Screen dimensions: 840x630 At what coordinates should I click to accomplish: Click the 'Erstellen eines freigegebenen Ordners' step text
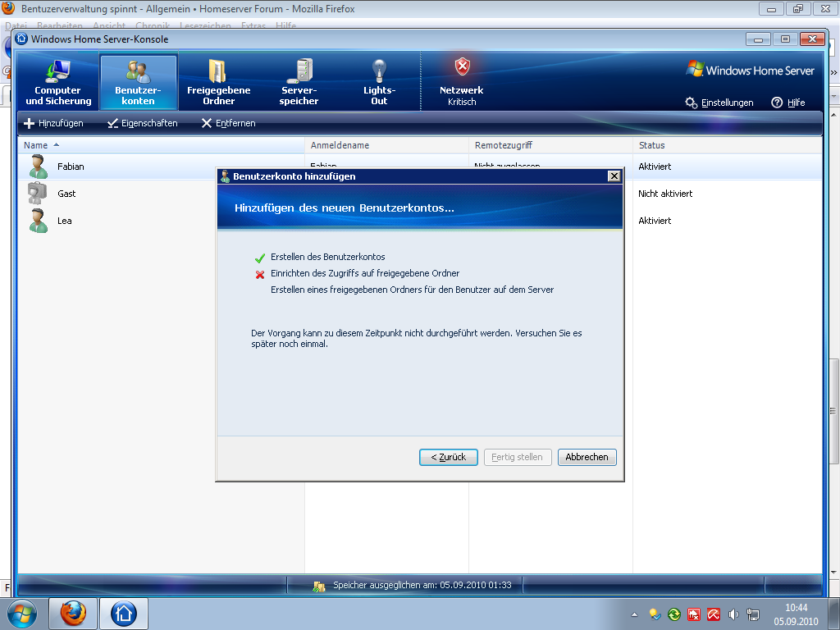click(x=412, y=290)
